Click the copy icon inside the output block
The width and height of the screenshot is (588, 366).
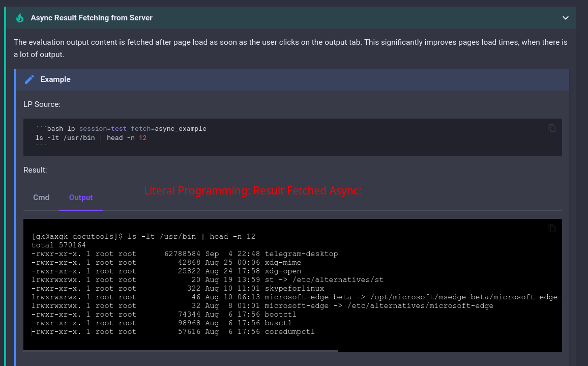(x=552, y=229)
